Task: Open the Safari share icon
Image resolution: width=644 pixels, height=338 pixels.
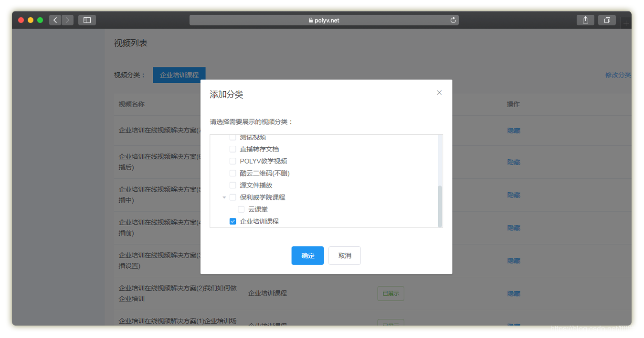Action: 585,20
